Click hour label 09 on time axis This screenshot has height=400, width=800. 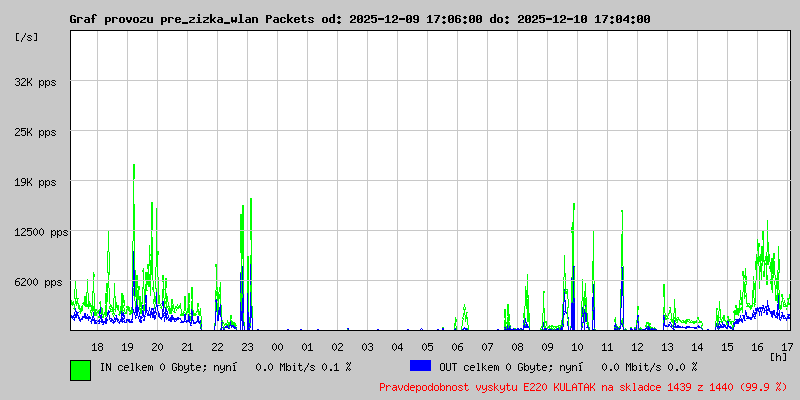point(547,347)
